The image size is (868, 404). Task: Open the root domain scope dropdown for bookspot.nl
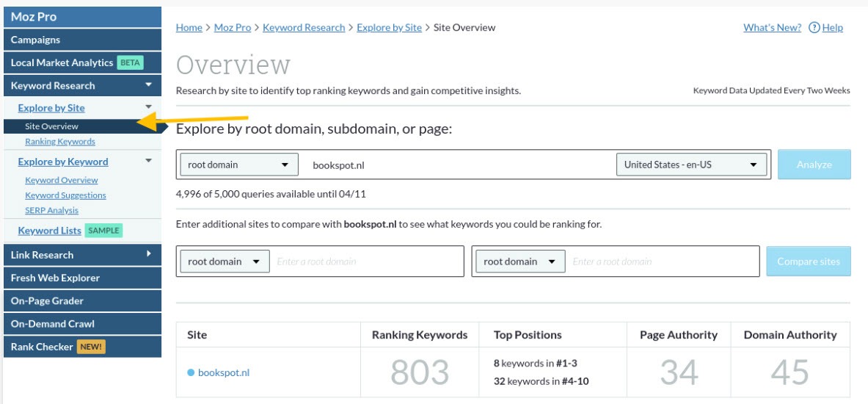click(238, 165)
